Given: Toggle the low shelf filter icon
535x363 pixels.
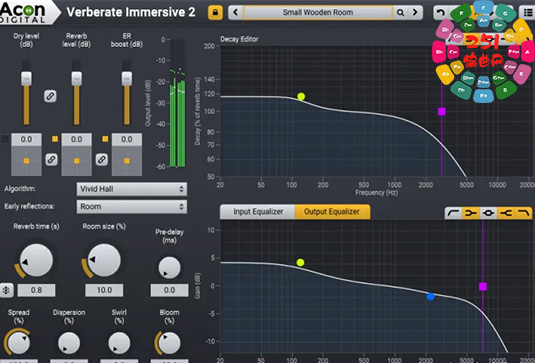Looking at the screenshot, I should click(471, 213).
